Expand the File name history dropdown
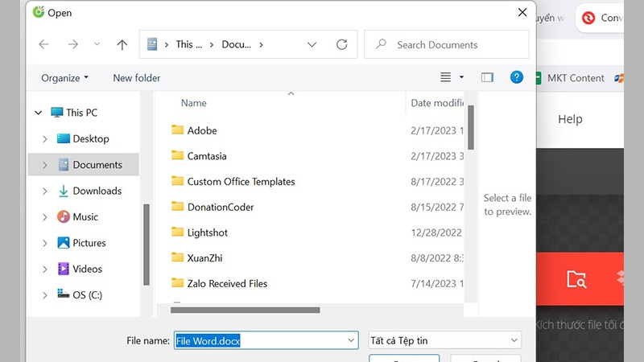644x362 pixels. [351, 340]
